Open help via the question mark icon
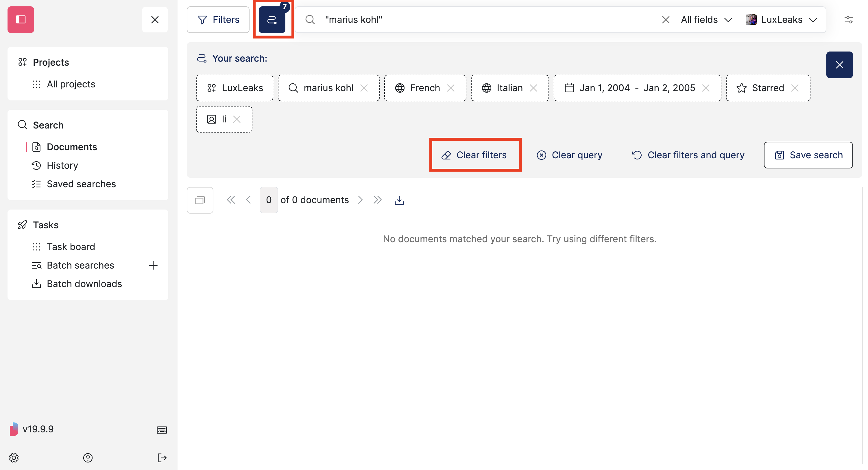 tap(88, 458)
